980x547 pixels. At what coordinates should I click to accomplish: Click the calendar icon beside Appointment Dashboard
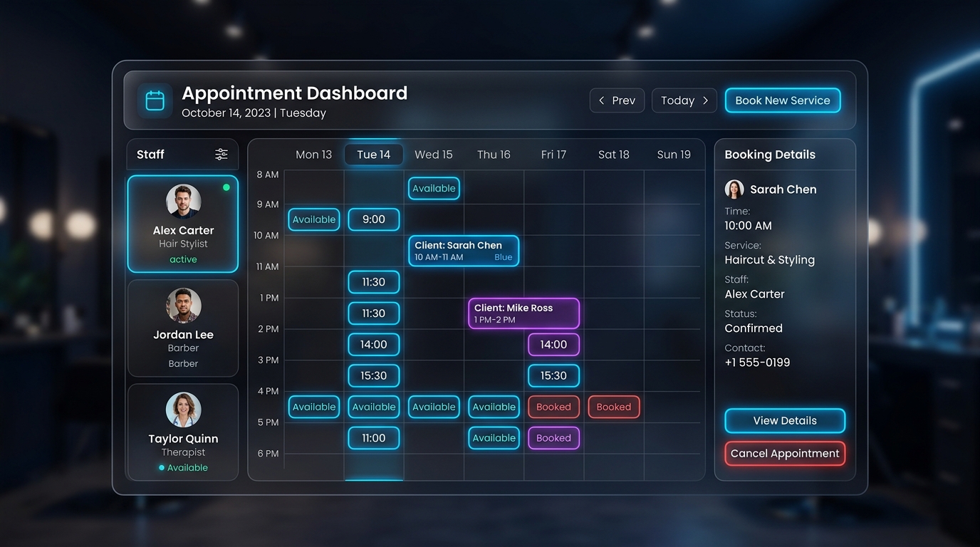(155, 100)
